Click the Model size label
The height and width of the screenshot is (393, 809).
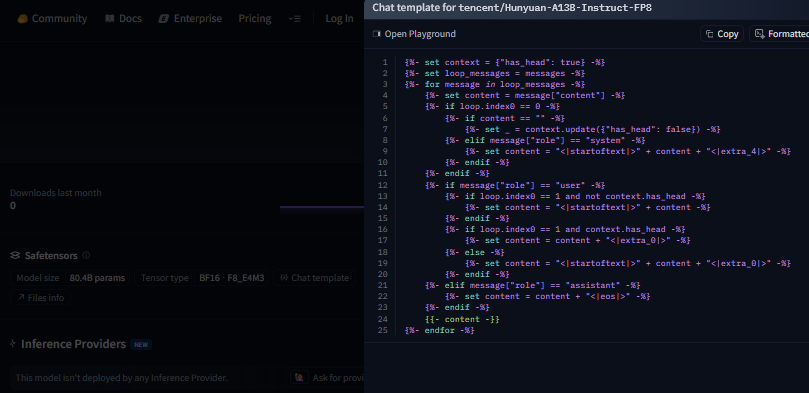(x=38, y=278)
